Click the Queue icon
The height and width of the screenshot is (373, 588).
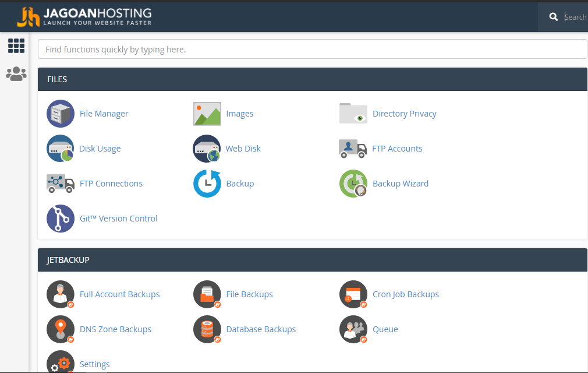353,329
